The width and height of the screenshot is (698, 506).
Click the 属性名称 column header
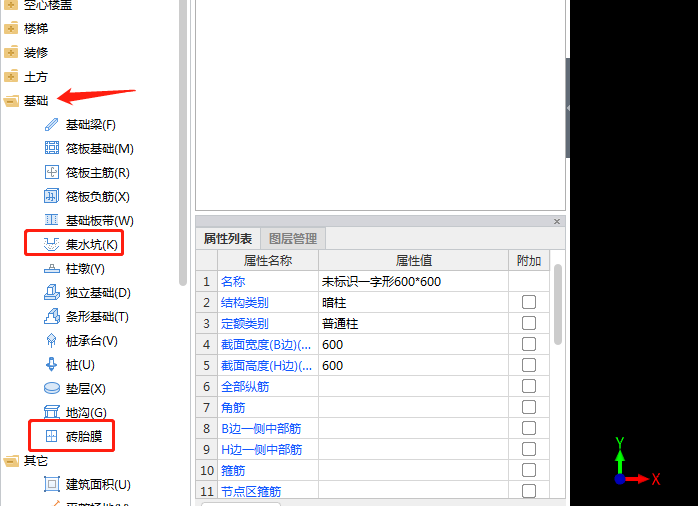coord(268,260)
